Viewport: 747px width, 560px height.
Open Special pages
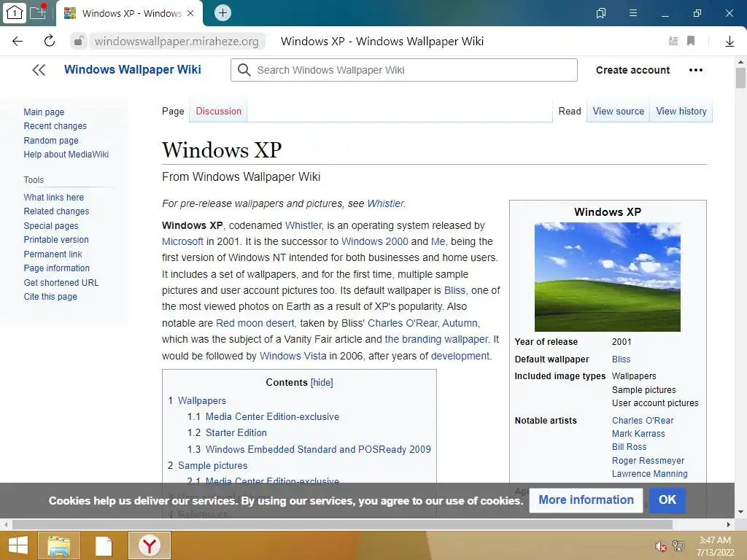51,226
